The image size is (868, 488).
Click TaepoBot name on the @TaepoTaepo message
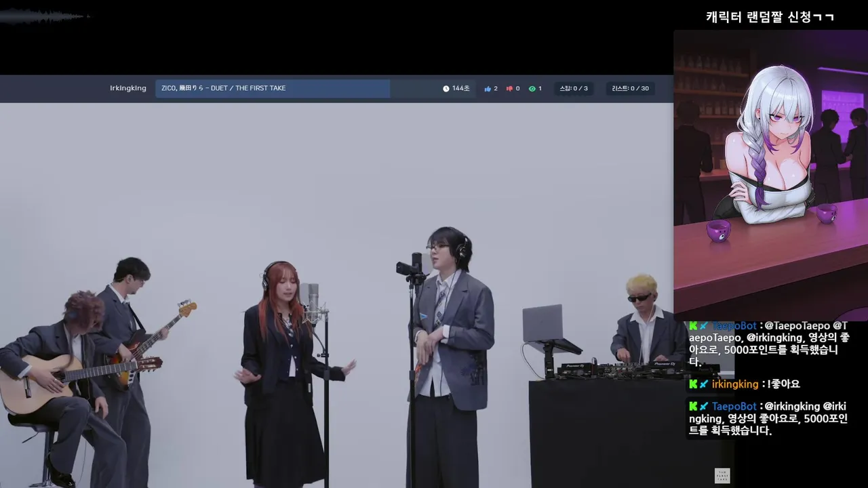click(x=734, y=326)
